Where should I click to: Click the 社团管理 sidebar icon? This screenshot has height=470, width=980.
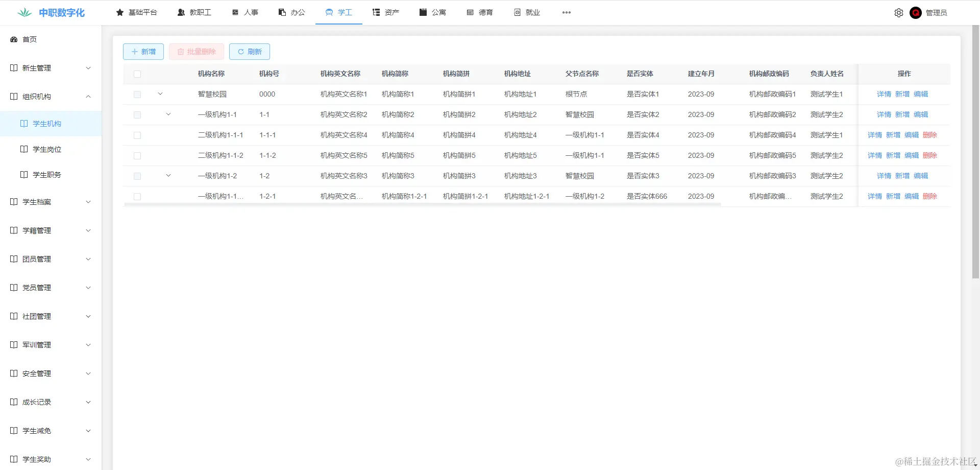[x=14, y=316]
